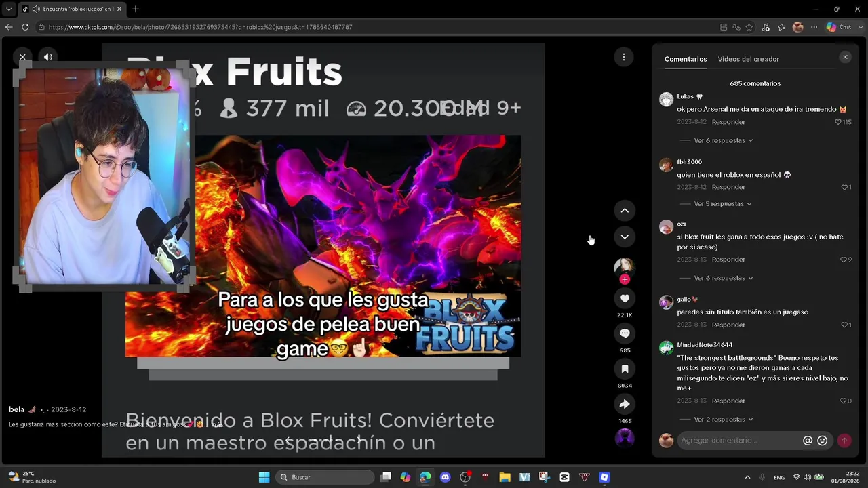
Task: Open File Explorer from the taskbar
Action: click(505, 477)
